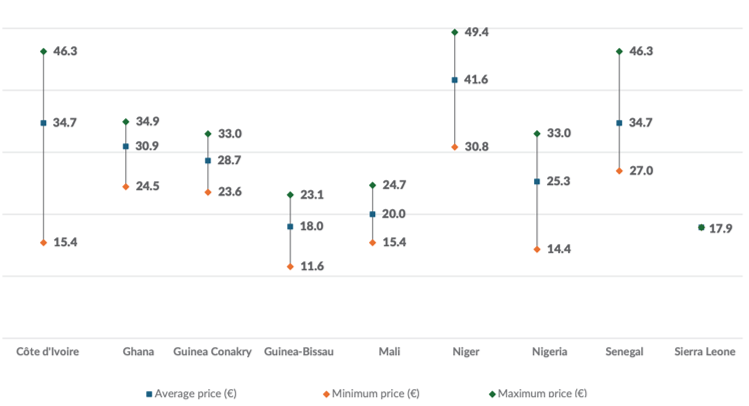The height and width of the screenshot is (406, 749).
Task: Click Niger's maximum price marker at 49.4
Action: (x=455, y=32)
